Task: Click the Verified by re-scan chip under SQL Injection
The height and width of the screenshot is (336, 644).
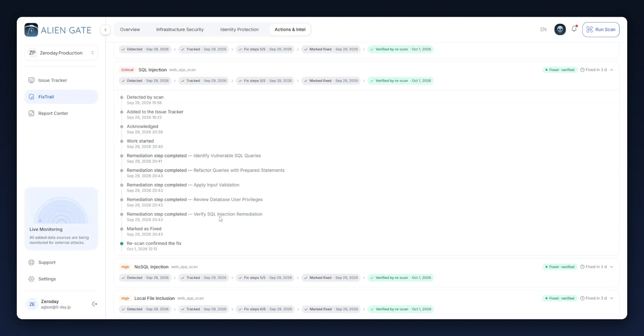Action: [x=401, y=81]
